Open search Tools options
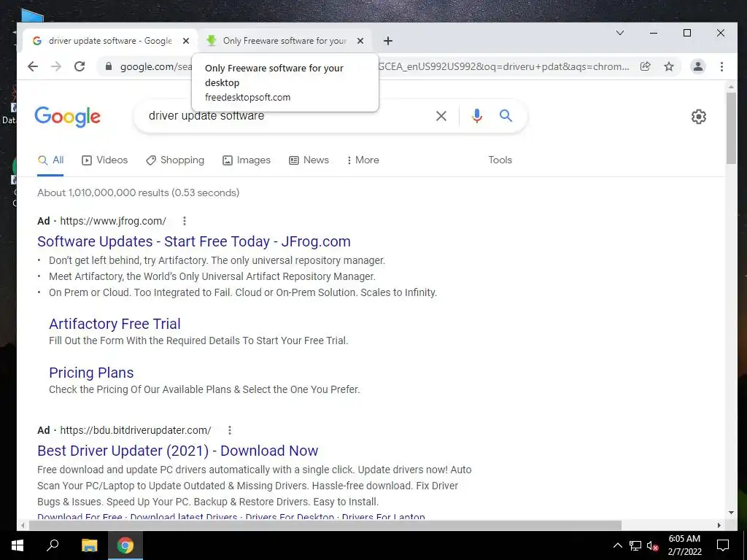 [x=500, y=160]
